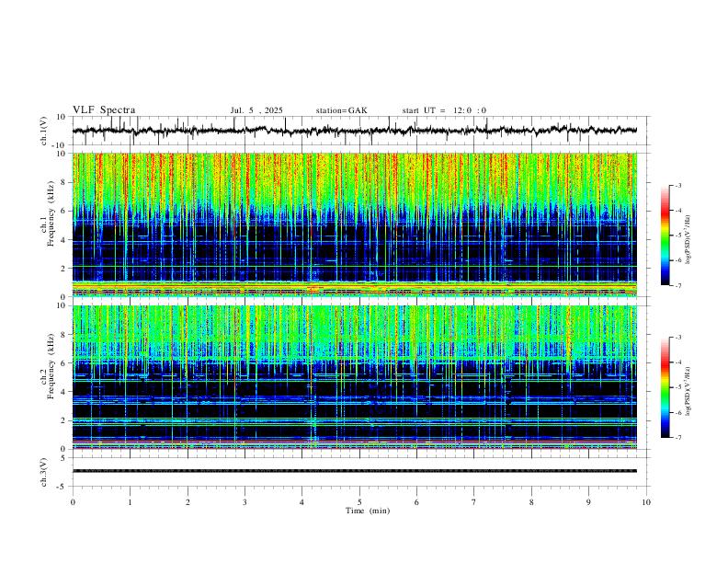728x563 pixels.
Task: Click the "-7" tick of ch.1 colorbar
Action: (678, 285)
